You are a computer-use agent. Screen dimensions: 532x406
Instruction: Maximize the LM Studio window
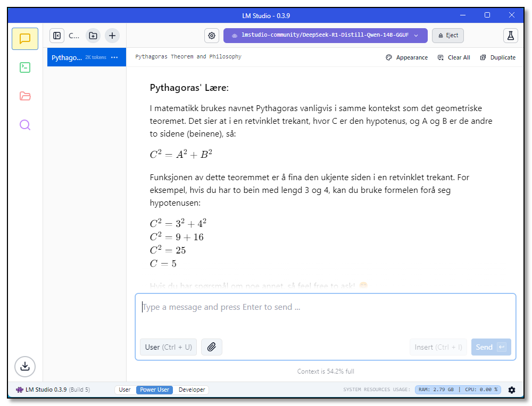[487, 15]
